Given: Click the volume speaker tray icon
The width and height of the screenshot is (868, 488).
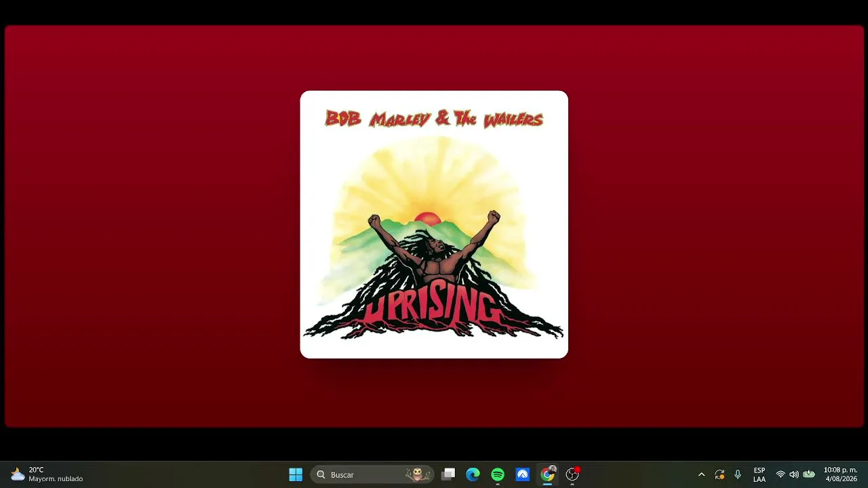Looking at the screenshot, I should (x=794, y=474).
